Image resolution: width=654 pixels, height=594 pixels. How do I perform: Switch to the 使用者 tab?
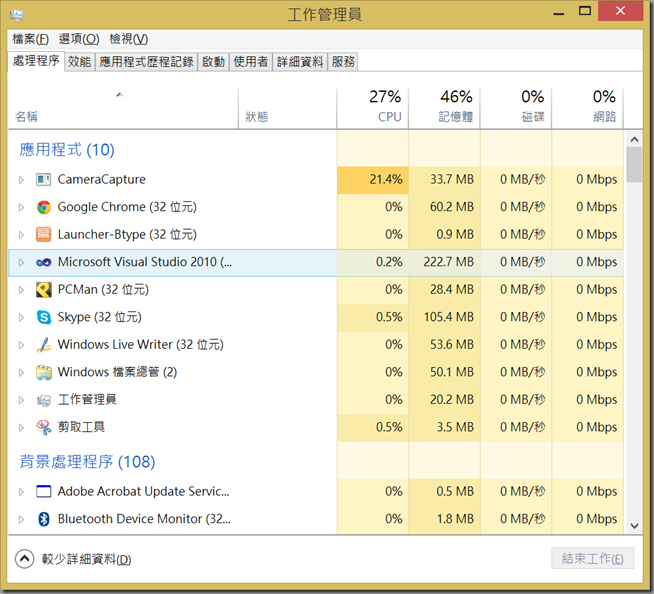pos(251,62)
